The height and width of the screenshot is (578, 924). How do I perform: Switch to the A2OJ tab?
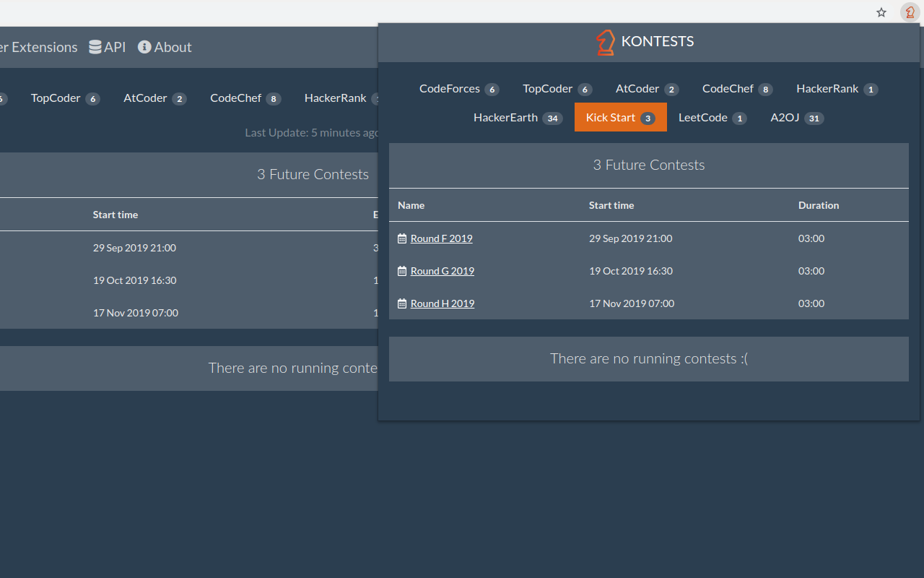pyautogui.click(x=797, y=118)
